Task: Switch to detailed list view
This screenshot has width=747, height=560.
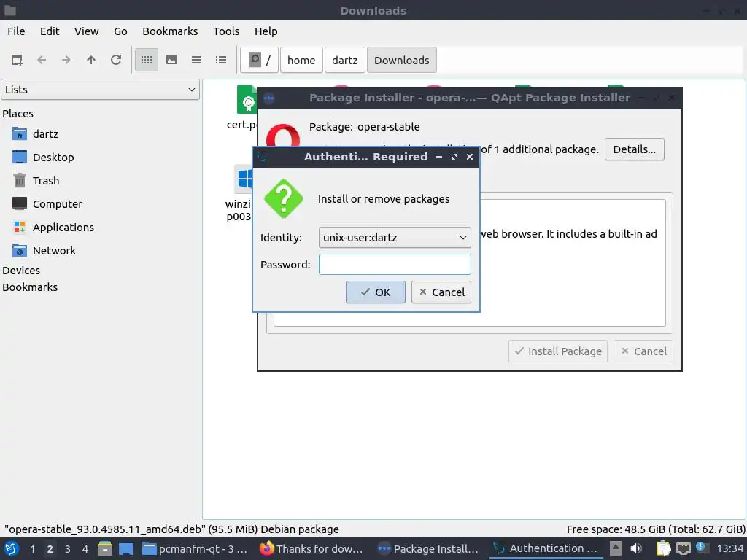Action: pos(221,60)
